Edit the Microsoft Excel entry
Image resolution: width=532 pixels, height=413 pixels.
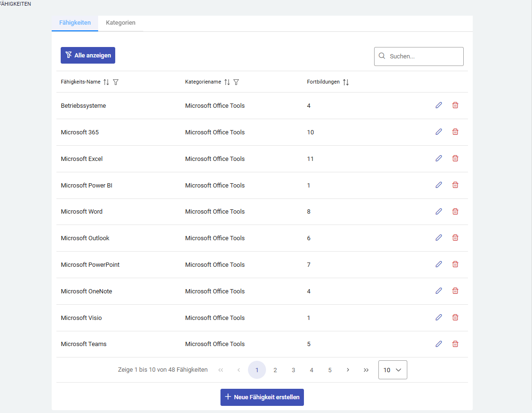tap(439, 159)
